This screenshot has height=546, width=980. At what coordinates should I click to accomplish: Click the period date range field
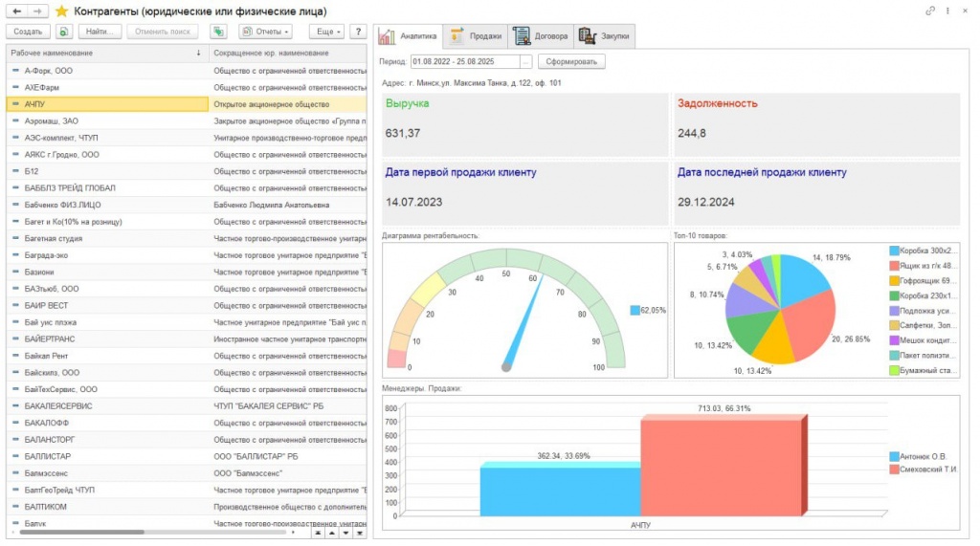click(x=464, y=62)
